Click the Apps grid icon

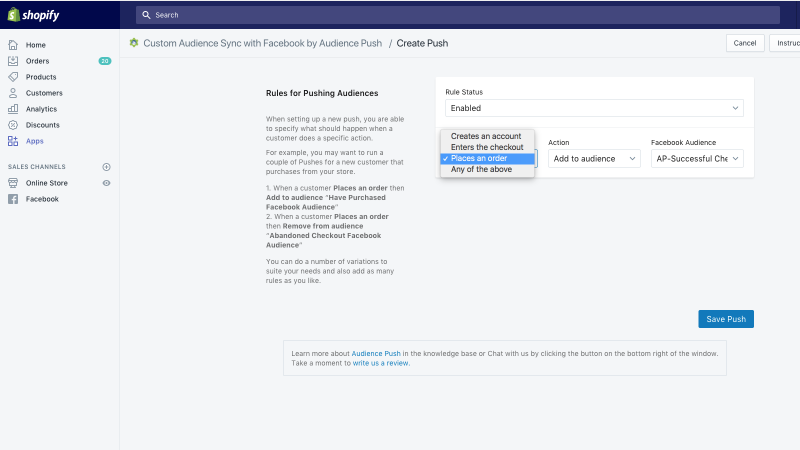point(13,141)
